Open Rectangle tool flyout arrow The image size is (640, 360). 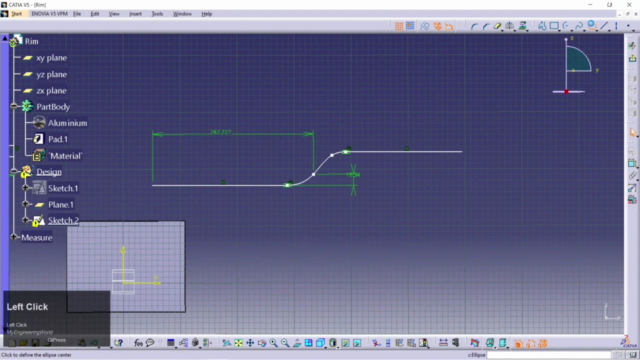560,30
